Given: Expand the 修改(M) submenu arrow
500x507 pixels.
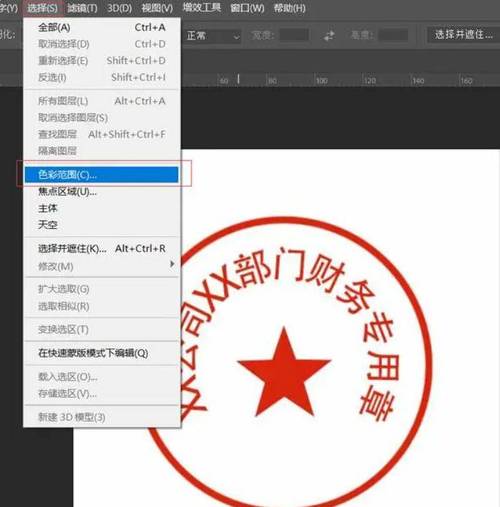Looking at the screenshot, I should [172, 264].
